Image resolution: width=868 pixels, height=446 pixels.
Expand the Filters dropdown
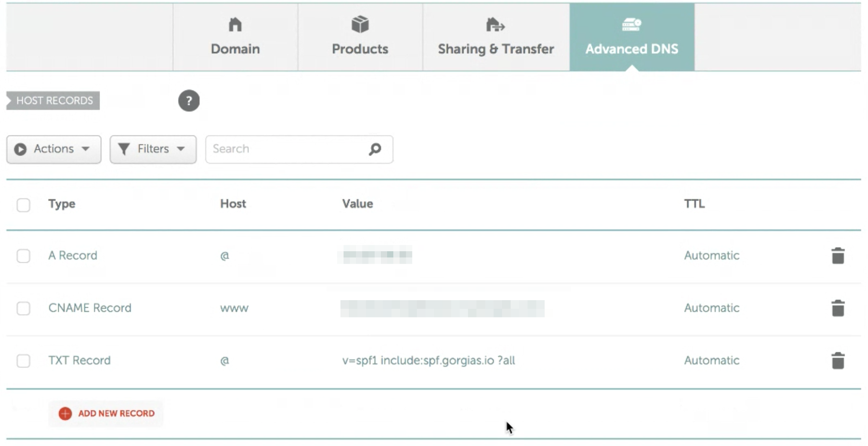pos(153,149)
